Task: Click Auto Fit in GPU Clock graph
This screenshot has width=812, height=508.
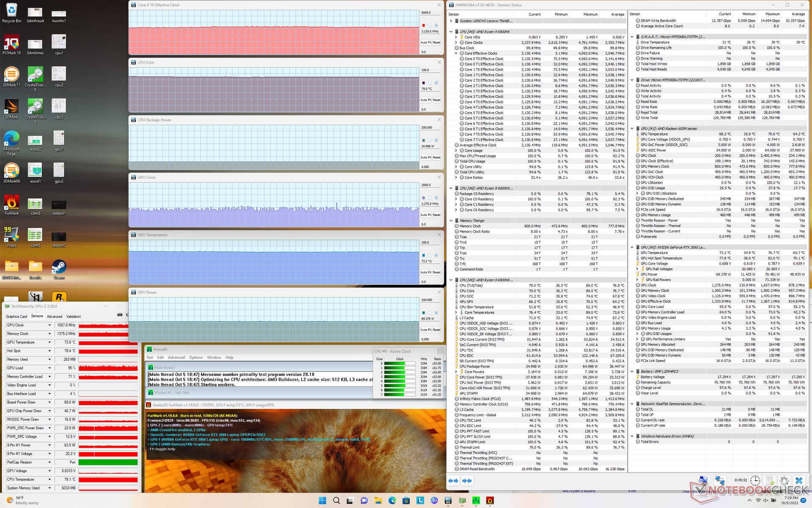Action: [425, 215]
